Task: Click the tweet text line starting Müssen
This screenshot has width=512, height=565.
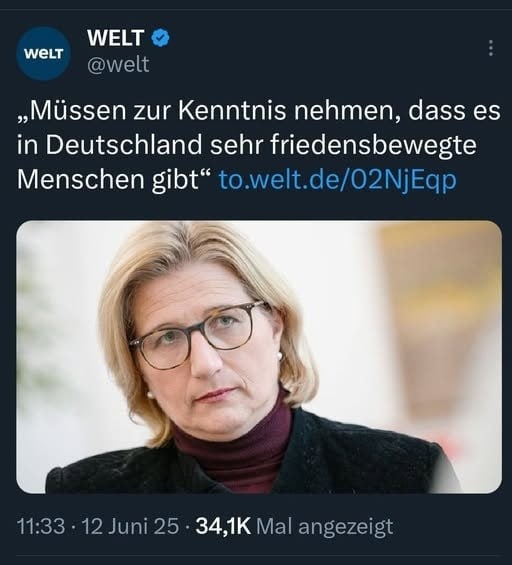Action: click(259, 111)
